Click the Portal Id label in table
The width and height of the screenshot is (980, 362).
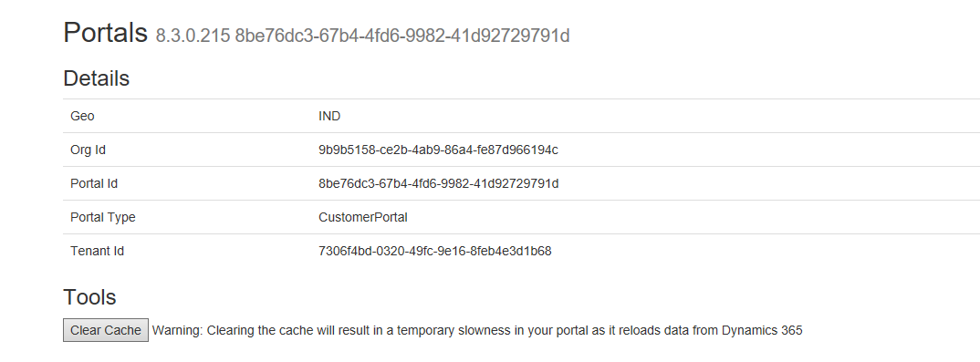point(94,183)
